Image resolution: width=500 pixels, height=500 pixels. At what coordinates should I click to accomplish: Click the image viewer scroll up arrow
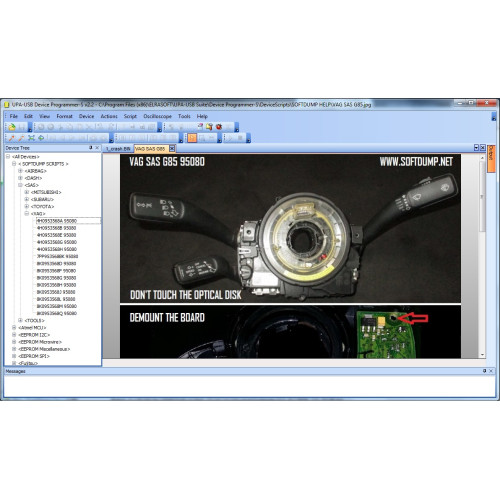pos(482,158)
